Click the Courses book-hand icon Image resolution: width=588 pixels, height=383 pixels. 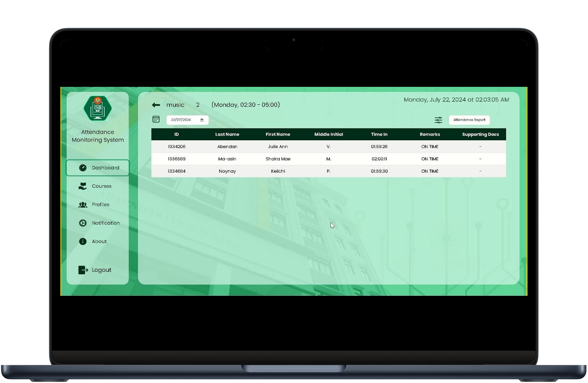pyautogui.click(x=83, y=186)
